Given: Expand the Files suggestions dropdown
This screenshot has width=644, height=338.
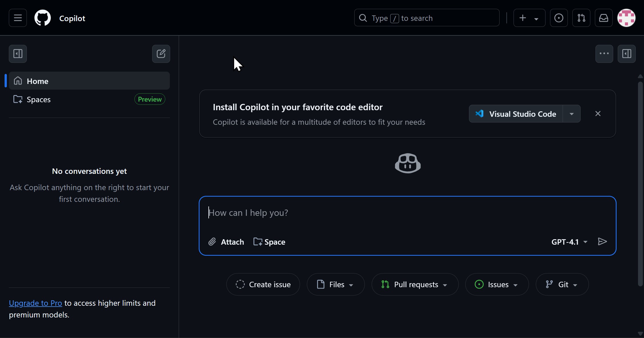Looking at the screenshot, I should tap(336, 284).
